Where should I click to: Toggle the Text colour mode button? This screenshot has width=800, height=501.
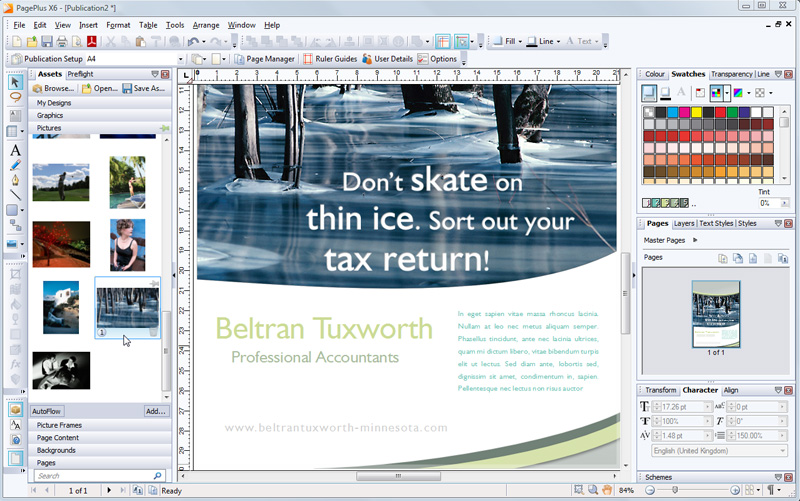681,93
